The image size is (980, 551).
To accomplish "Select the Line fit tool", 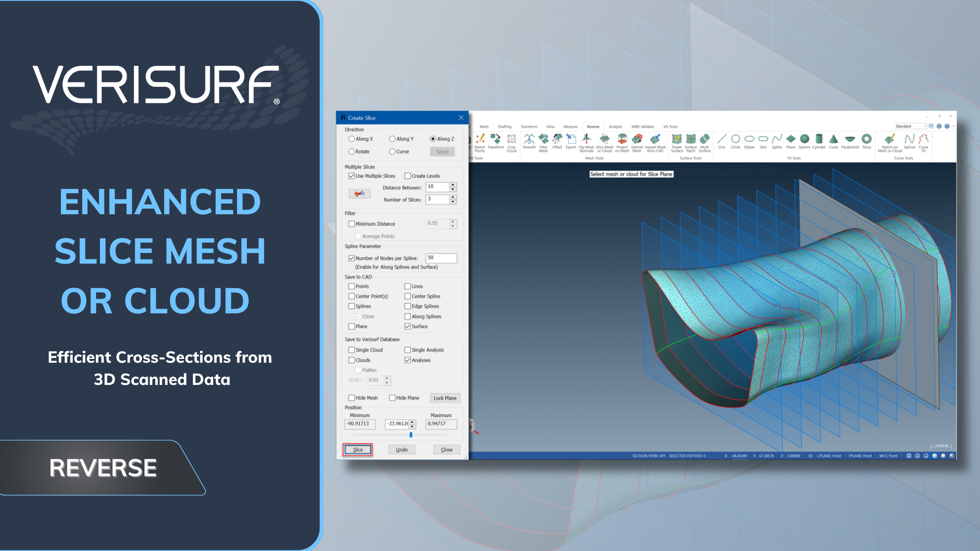I will (x=722, y=141).
